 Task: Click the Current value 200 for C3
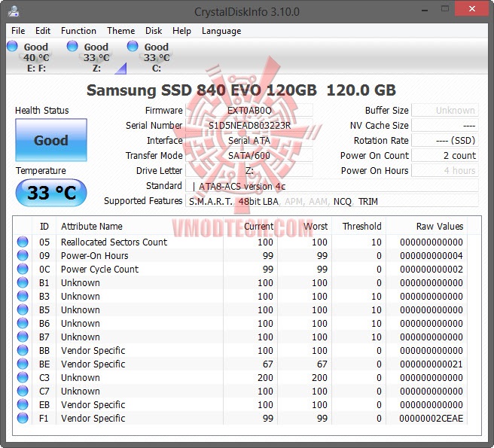point(265,378)
